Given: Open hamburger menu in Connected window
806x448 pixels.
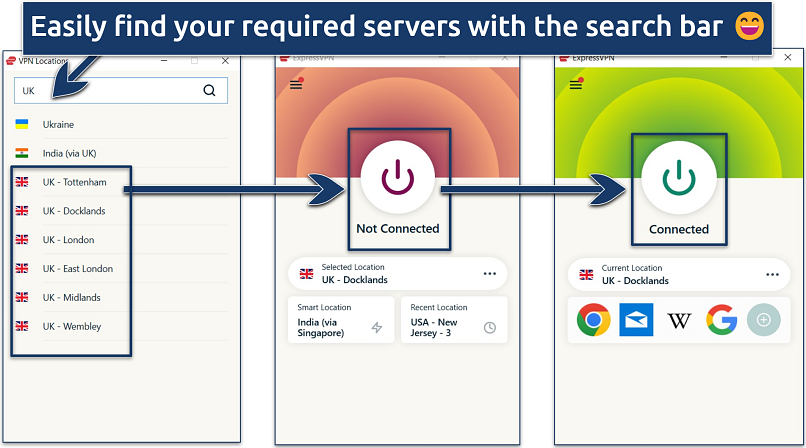Looking at the screenshot, I should coord(576,84).
